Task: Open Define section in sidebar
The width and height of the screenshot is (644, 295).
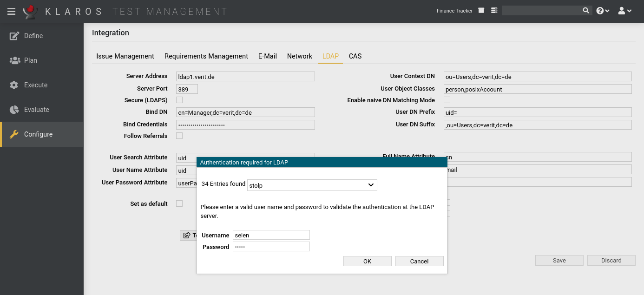Action: tap(33, 36)
